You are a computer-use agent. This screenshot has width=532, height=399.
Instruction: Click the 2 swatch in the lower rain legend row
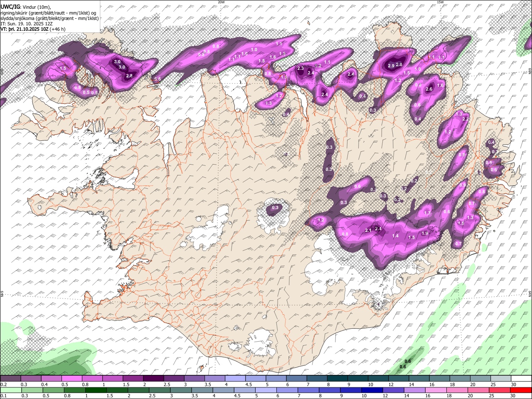point(138,390)
